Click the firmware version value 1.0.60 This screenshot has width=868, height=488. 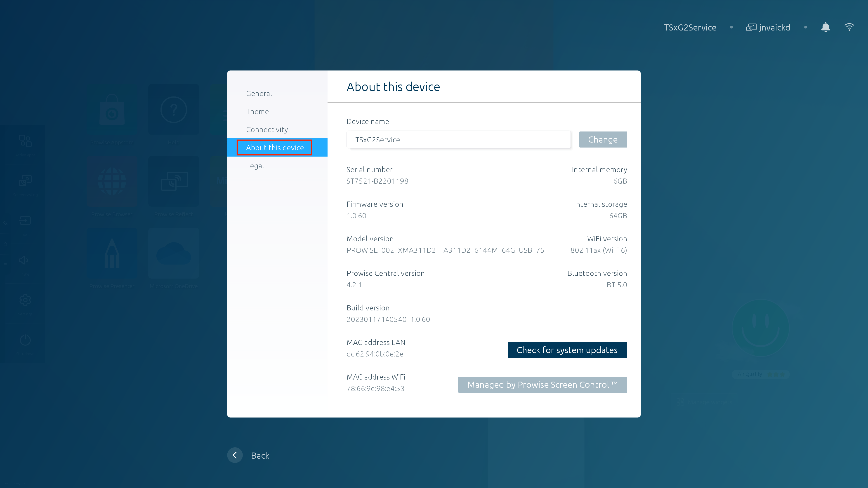coord(356,216)
